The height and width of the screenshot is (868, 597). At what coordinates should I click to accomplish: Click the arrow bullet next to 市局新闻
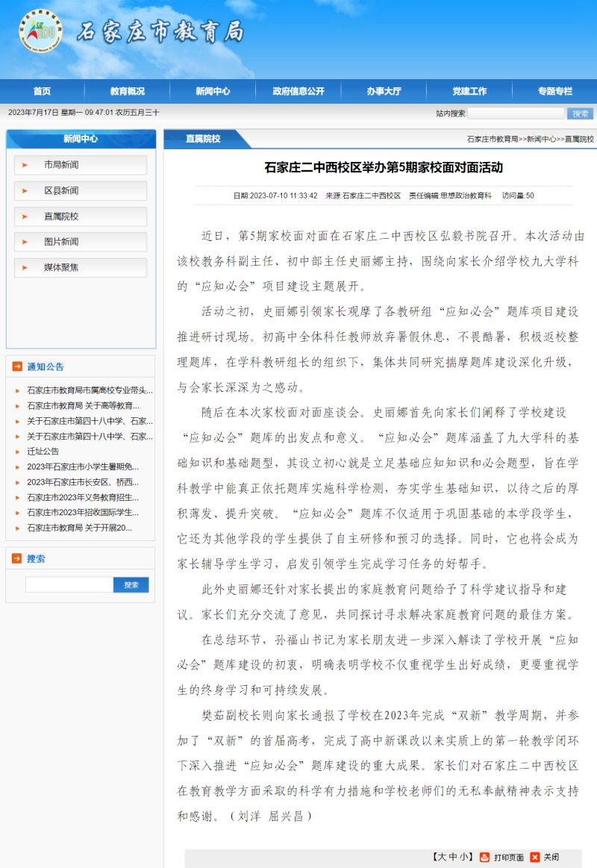pyautogui.click(x=25, y=165)
